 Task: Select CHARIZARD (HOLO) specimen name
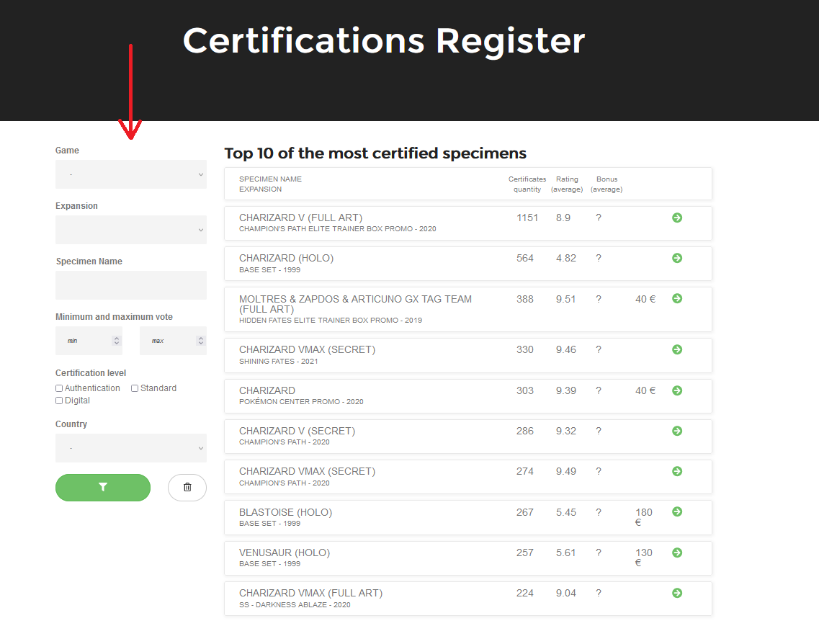pos(286,258)
